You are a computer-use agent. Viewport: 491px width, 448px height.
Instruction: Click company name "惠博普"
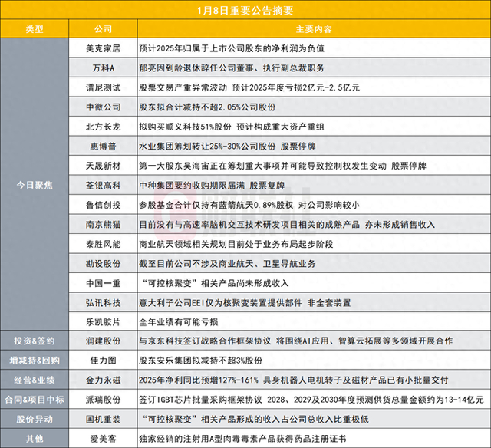(103, 147)
